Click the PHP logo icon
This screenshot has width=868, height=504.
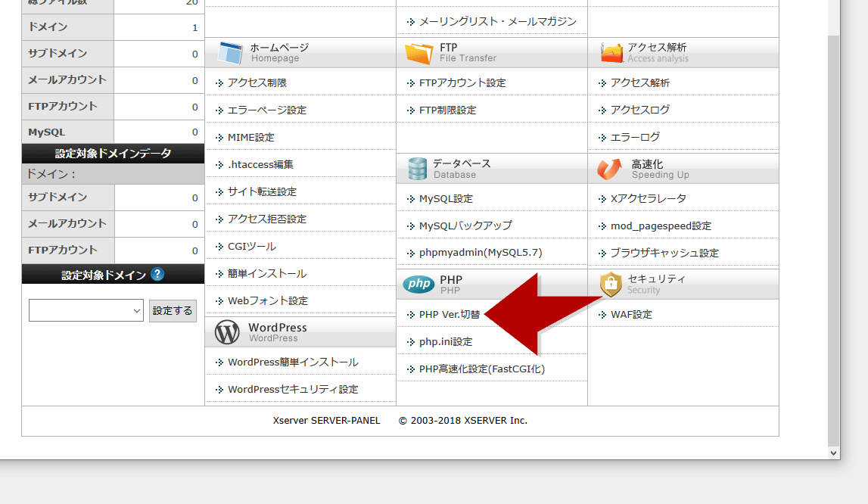pyautogui.click(x=418, y=284)
